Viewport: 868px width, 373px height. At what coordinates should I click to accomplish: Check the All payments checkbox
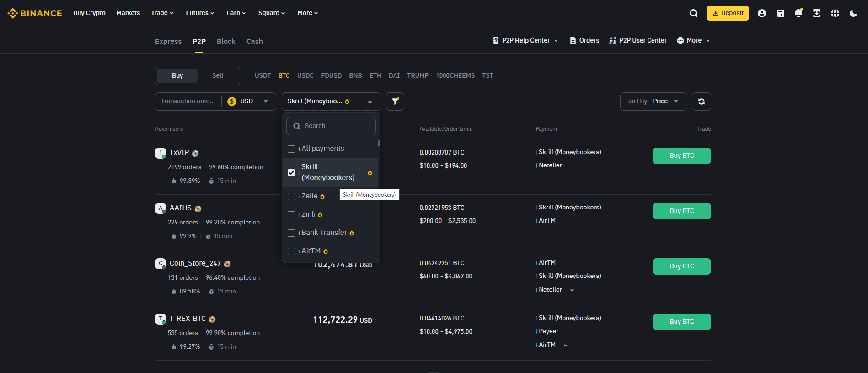click(x=291, y=149)
